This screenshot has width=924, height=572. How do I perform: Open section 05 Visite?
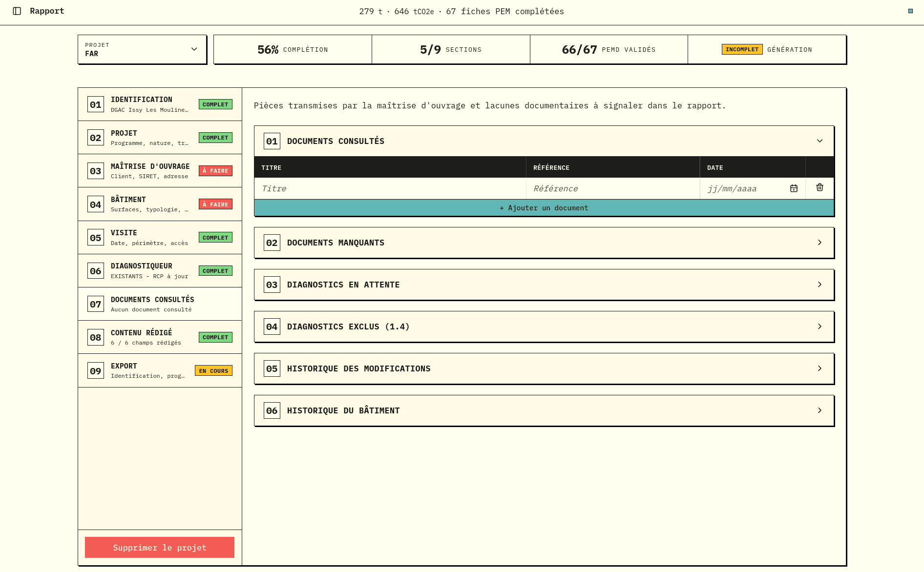click(160, 238)
